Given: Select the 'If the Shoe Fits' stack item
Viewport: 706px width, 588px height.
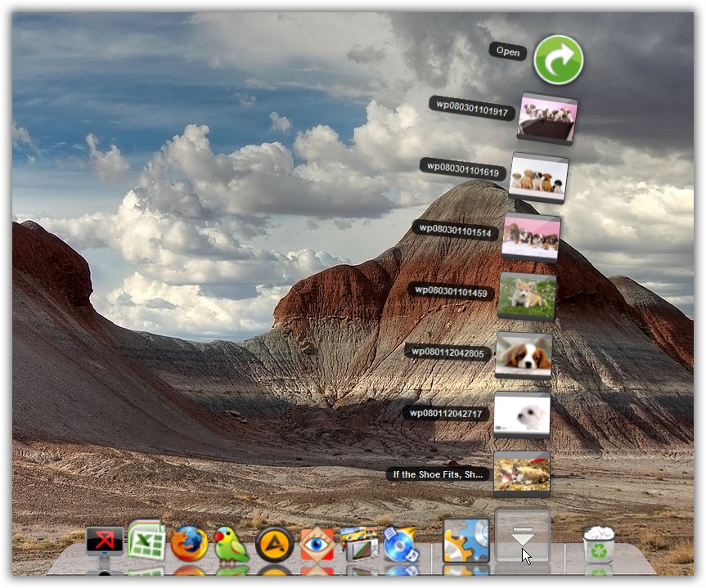Looking at the screenshot, I should (x=522, y=473).
